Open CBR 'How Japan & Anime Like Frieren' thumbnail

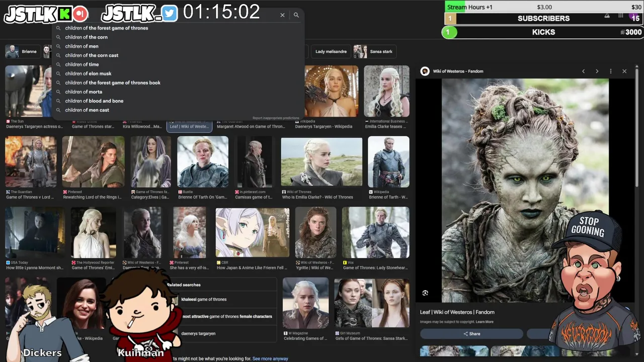pyautogui.click(x=253, y=233)
